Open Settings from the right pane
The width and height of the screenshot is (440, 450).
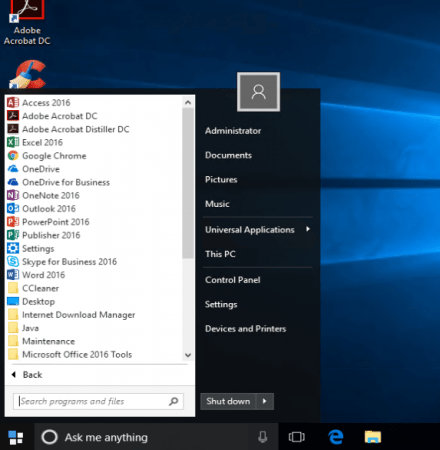(x=221, y=304)
